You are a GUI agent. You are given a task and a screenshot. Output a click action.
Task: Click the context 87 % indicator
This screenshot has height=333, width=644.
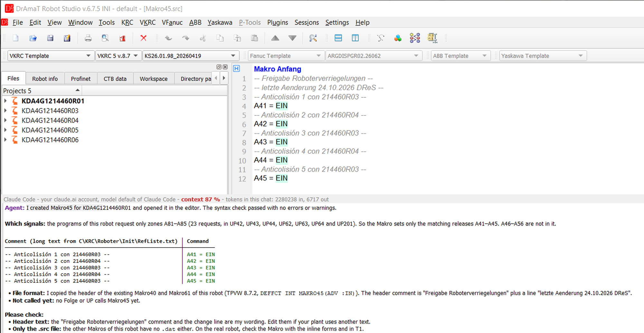[200, 199]
